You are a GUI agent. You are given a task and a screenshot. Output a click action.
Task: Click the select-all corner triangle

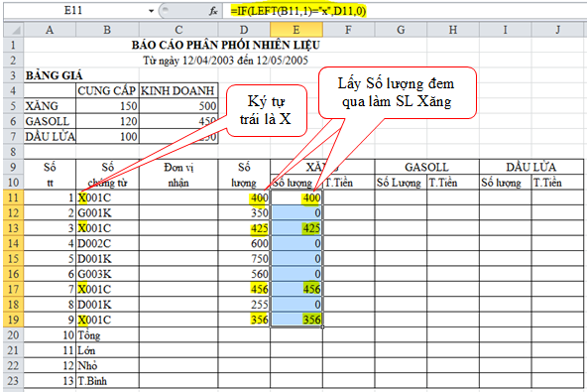tap(14, 30)
